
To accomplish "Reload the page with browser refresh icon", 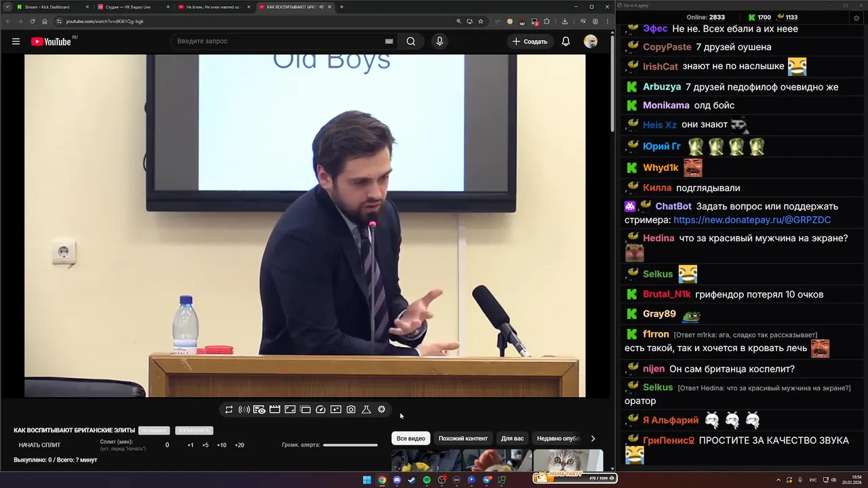I will [33, 21].
